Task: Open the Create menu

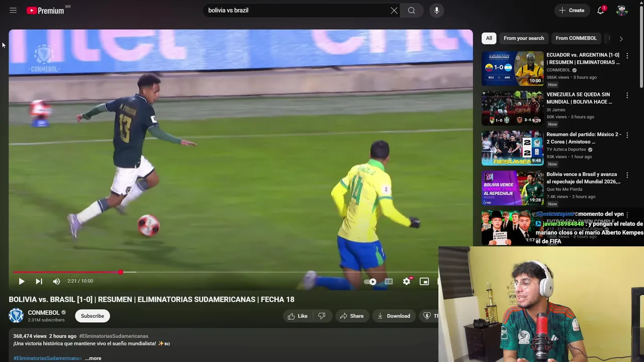Action: [x=572, y=10]
